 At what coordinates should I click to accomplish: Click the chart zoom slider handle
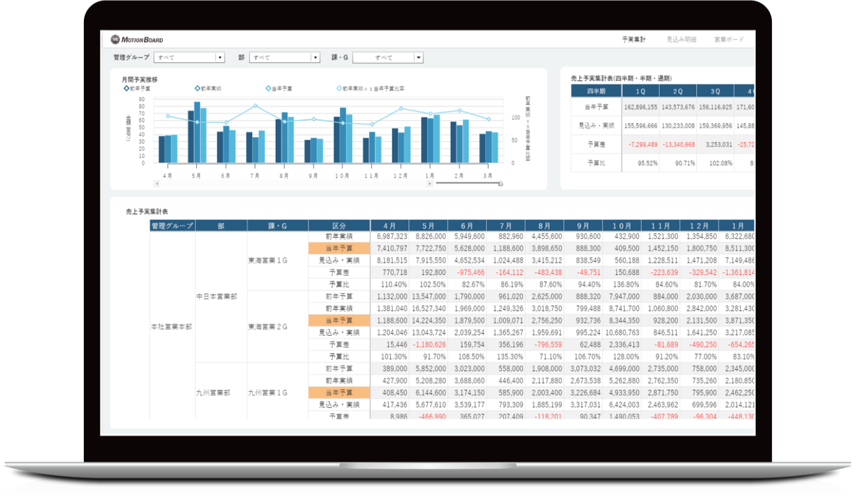tap(501, 184)
